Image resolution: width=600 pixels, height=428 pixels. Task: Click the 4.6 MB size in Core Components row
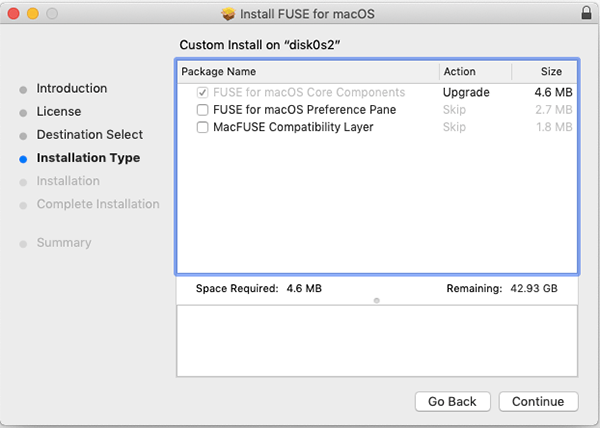pos(553,93)
